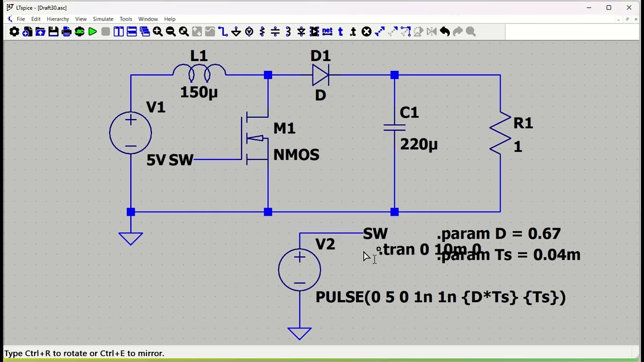This screenshot has width=644, height=362.
Task: Open the Tools menu
Action: click(x=126, y=19)
